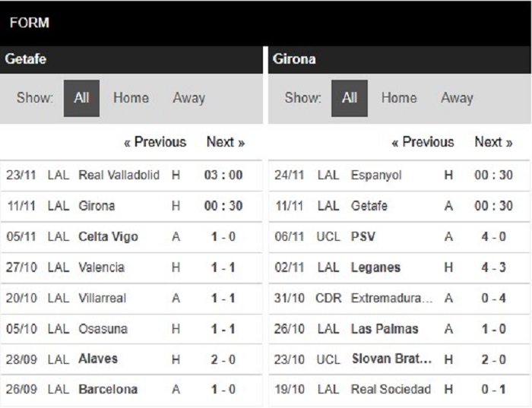This screenshot has height=408, width=532.
Task: Open Girona match against Real Sociedad
Action: coord(399,390)
